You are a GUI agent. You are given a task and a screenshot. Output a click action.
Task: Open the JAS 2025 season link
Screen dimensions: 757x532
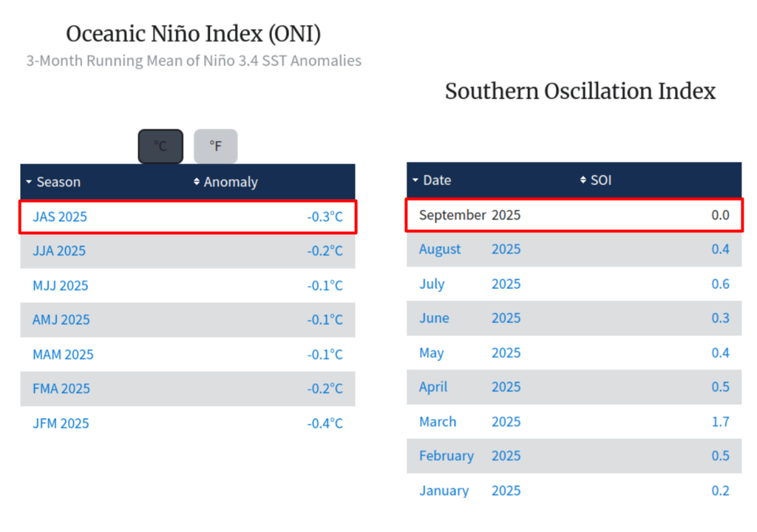pos(58,216)
